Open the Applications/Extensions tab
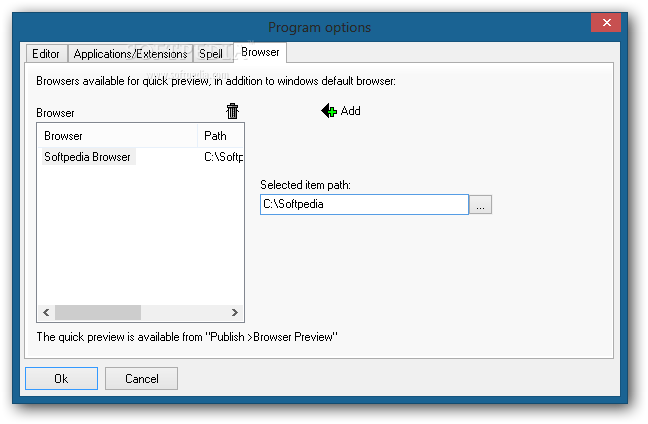Screen dimensions: 648x424 point(130,54)
